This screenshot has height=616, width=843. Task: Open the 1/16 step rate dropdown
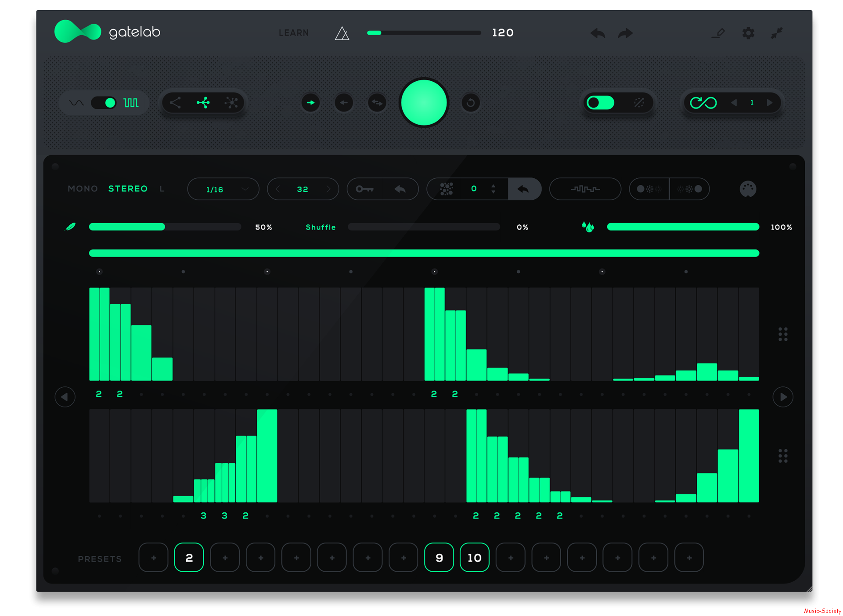(x=223, y=189)
